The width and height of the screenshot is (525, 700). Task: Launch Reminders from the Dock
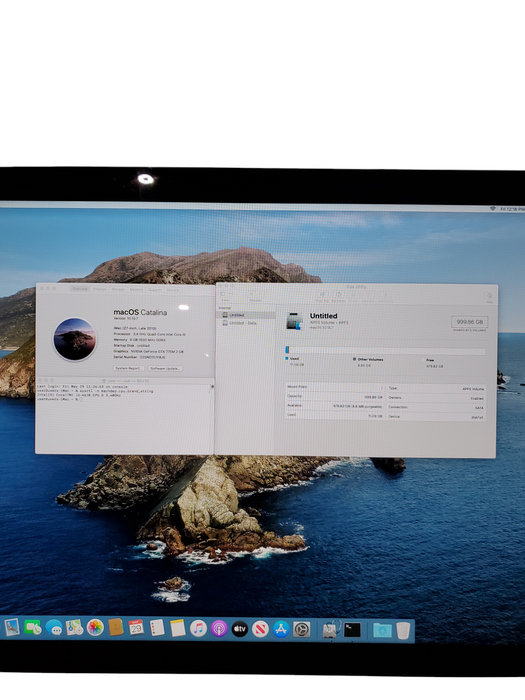[157, 628]
